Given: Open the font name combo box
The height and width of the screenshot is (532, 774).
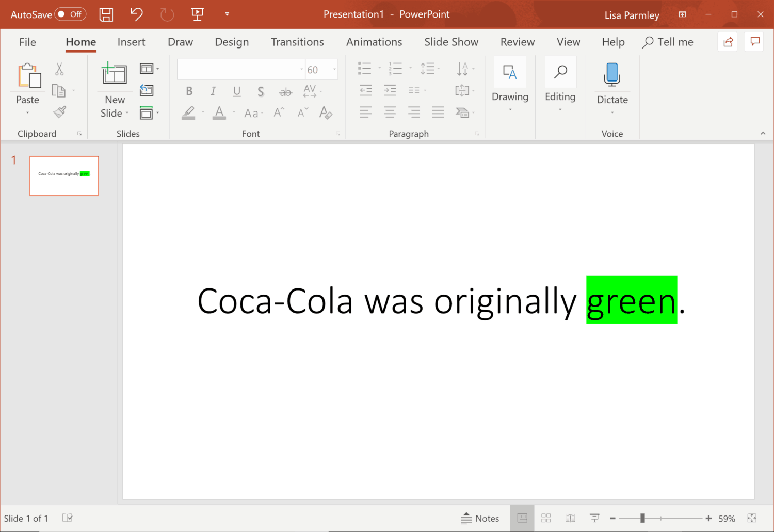Looking at the screenshot, I should click(x=241, y=69).
